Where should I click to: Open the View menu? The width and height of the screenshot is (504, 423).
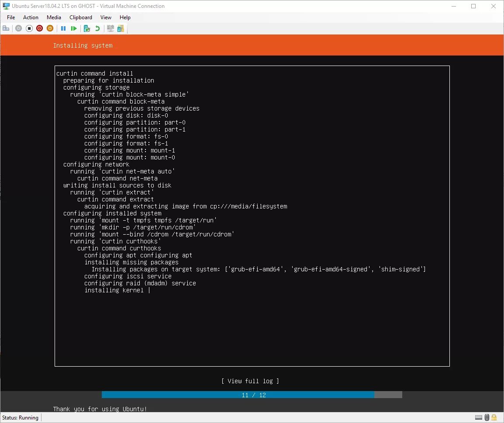pos(106,17)
